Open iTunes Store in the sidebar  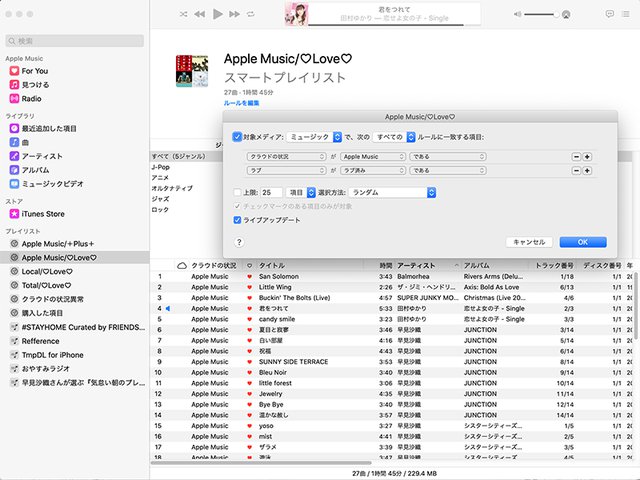pyautogui.click(x=43, y=213)
